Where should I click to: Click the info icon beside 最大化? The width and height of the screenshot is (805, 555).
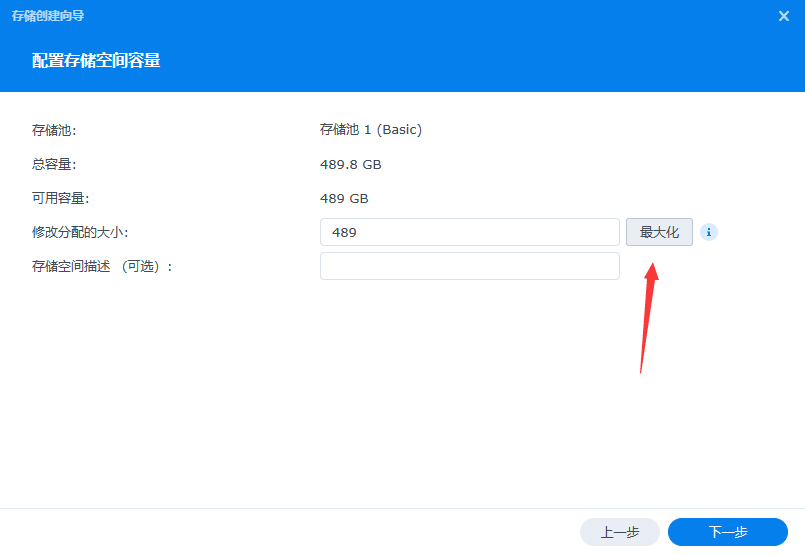click(x=708, y=232)
